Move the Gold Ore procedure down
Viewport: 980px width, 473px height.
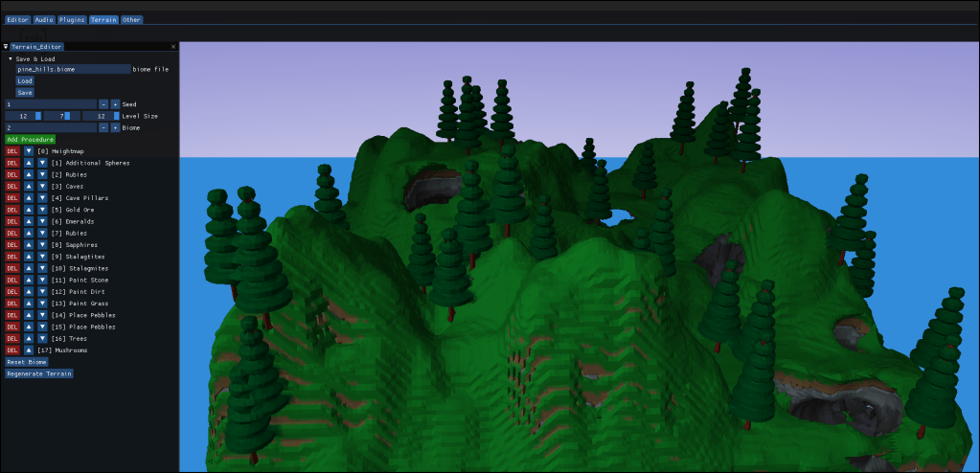[x=42, y=210]
